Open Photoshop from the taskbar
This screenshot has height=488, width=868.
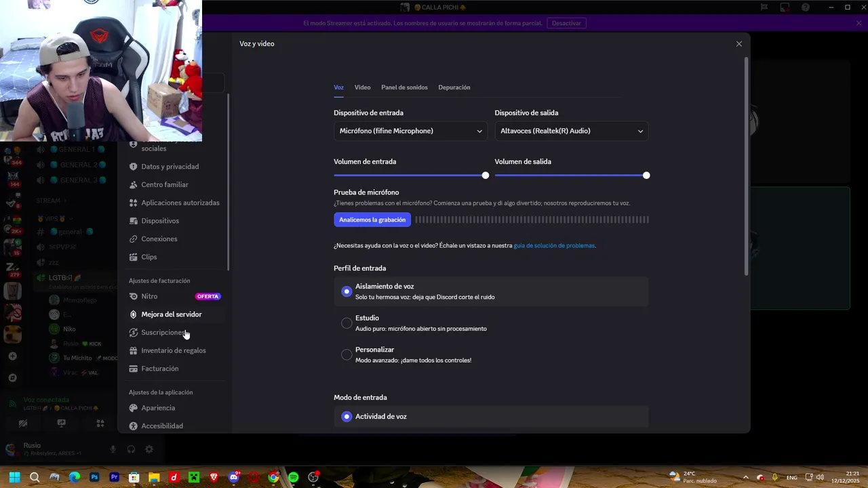pos(94,477)
